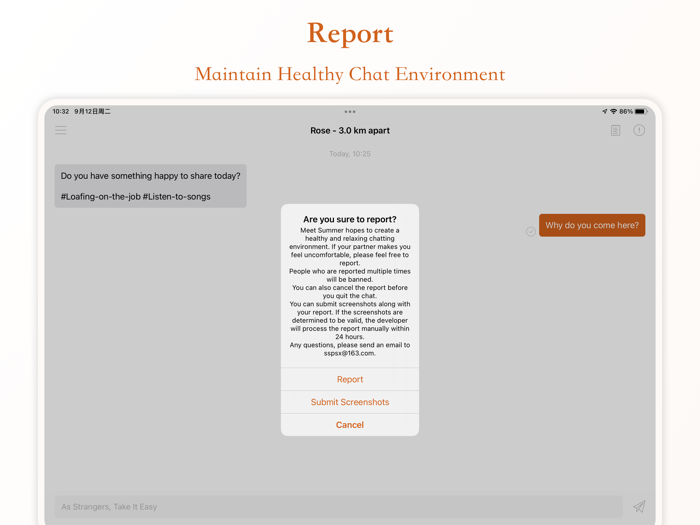Tap the report exclamation icon in header
The height and width of the screenshot is (525, 700).
[639, 130]
